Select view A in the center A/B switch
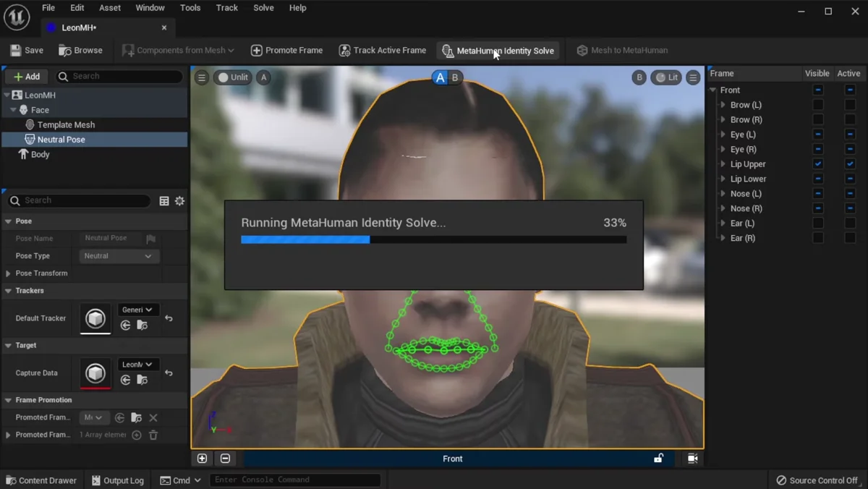 pyautogui.click(x=440, y=77)
